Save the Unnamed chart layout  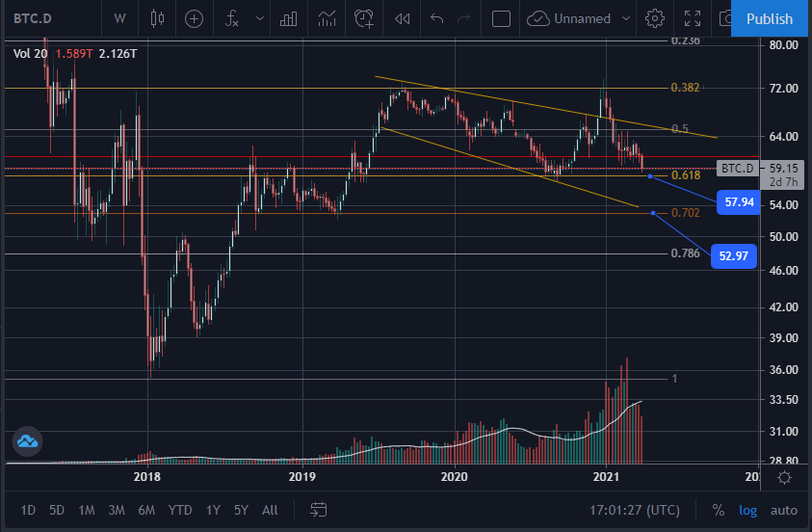click(568, 19)
